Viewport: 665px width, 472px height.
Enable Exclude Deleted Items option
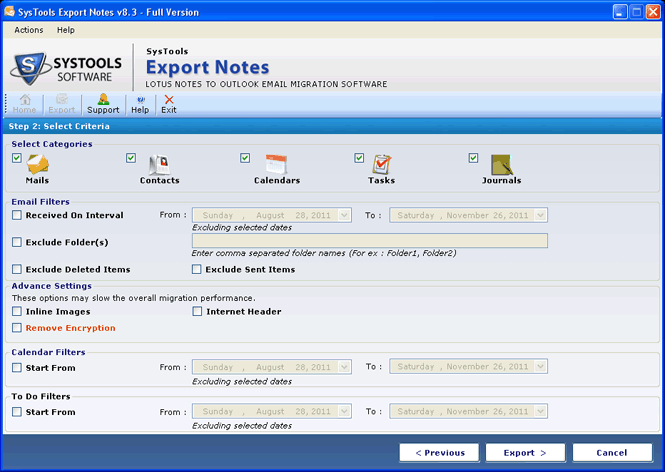pos(17,269)
